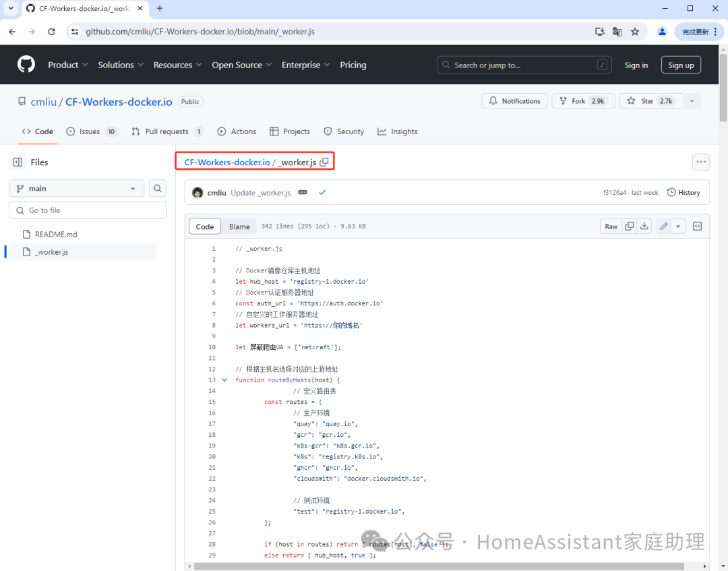The width and height of the screenshot is (728, 571).
Task: Click cmliu's avatar image
Action: (x=198, y=193)
